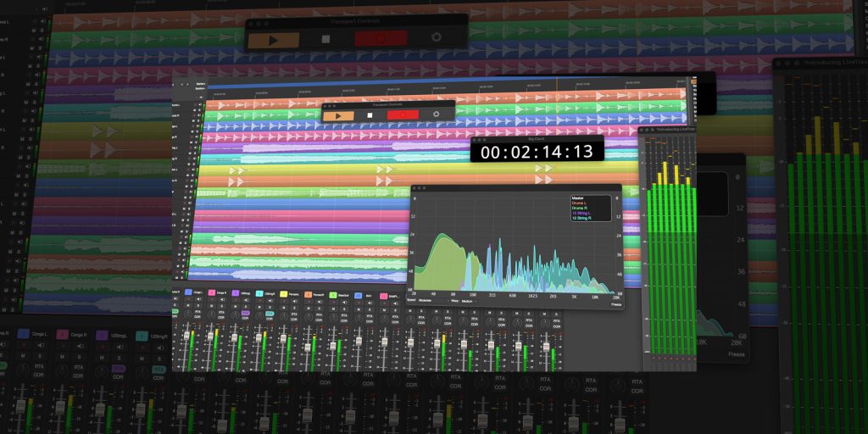Click the red record button in background transport
Viewport: 868px width, 434px height.
(381, 38)
